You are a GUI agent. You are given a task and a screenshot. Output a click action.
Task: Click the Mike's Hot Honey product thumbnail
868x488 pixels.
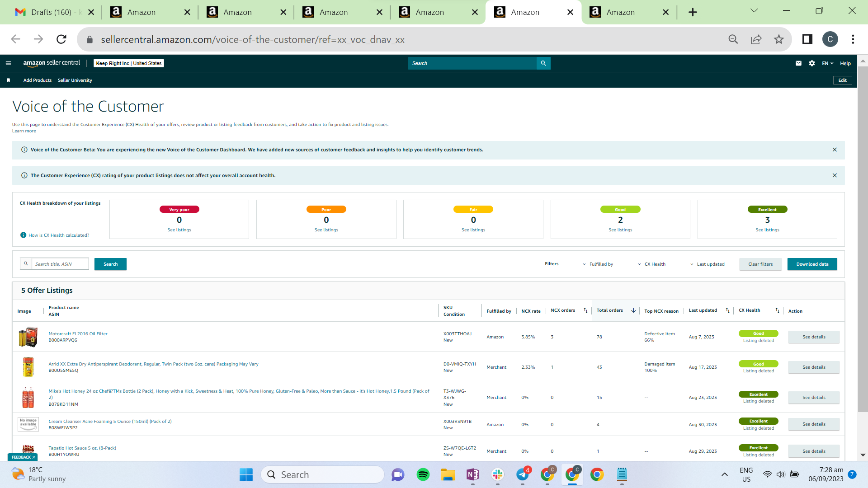point(28,398)
